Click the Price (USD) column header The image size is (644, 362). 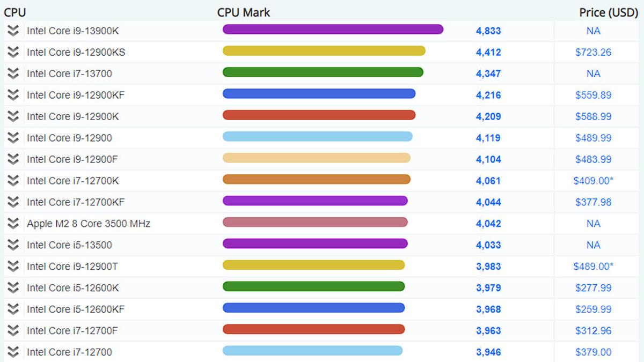[608, 12]
